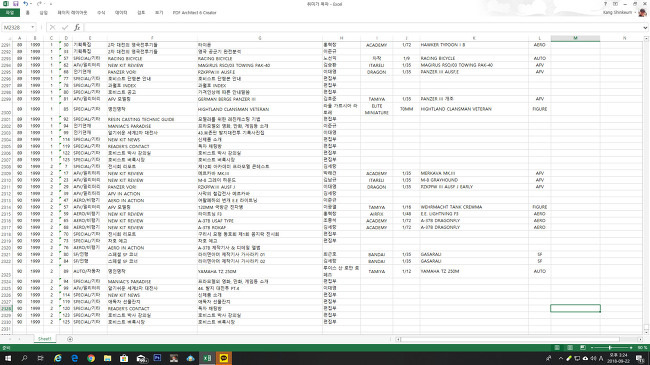Click the Select All corner triangle
This screenshot has height=365, width=650.
click(6, 38)
